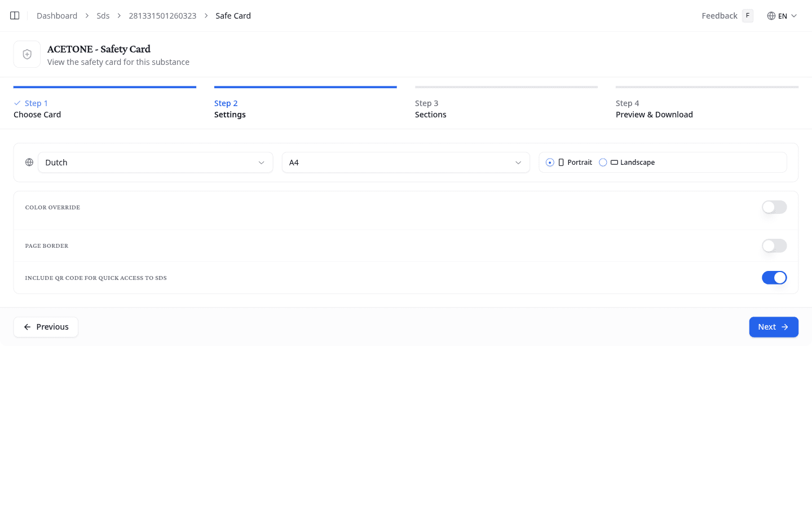Screen dimensions: 812x508
Task: Open the Dutch language dropdown
Action: (155, 162)
